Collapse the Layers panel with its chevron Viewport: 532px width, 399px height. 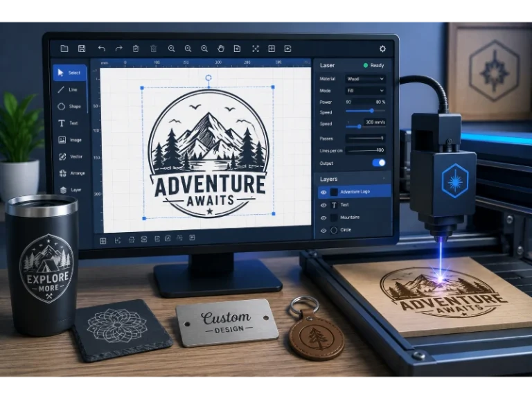384,179
